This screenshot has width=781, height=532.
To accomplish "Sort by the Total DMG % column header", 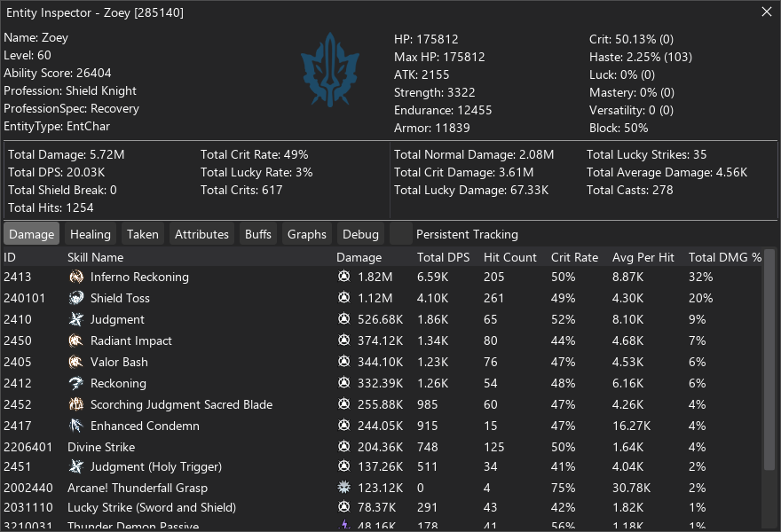I will 725,257.
